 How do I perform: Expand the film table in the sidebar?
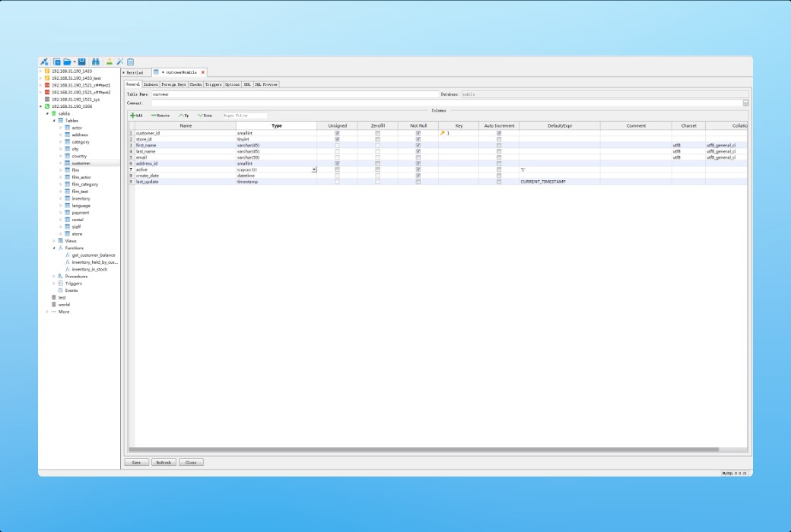62,169
